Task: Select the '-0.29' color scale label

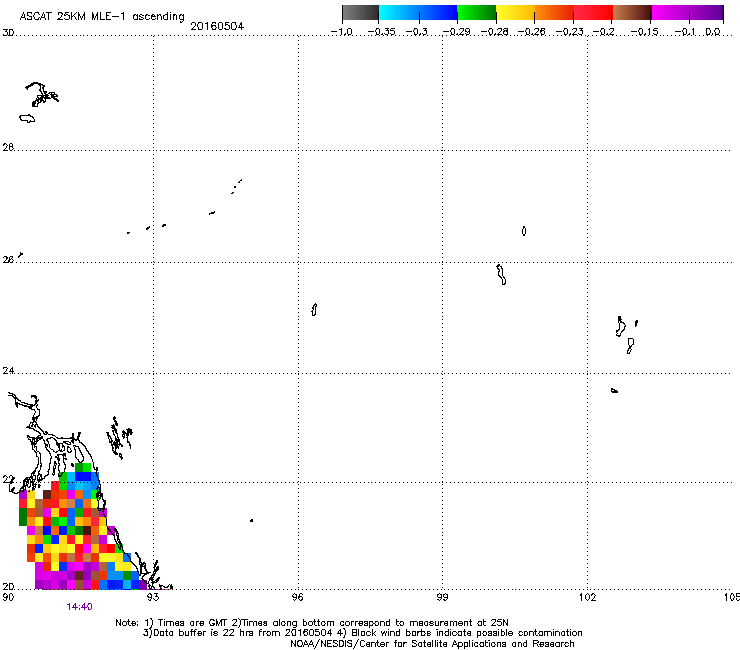Action: [x=456, y=32]
